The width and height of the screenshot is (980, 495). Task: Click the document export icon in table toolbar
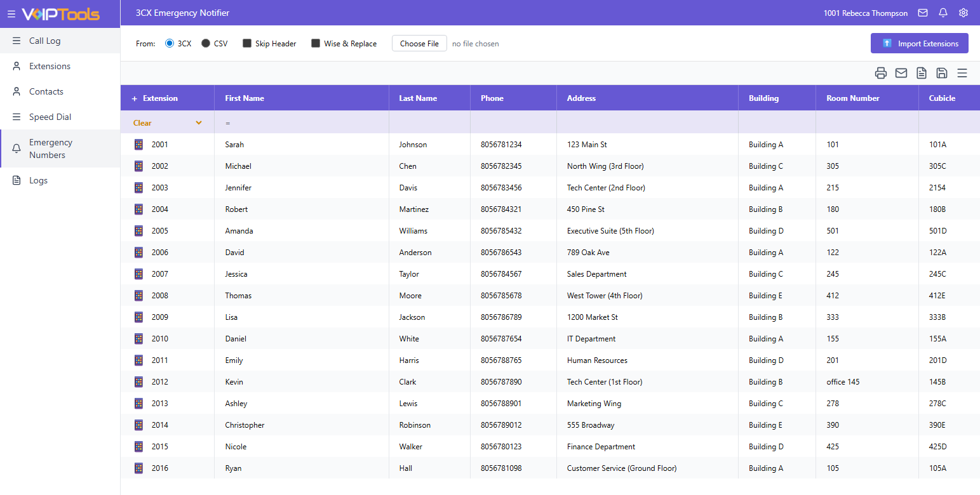(921, 73)
